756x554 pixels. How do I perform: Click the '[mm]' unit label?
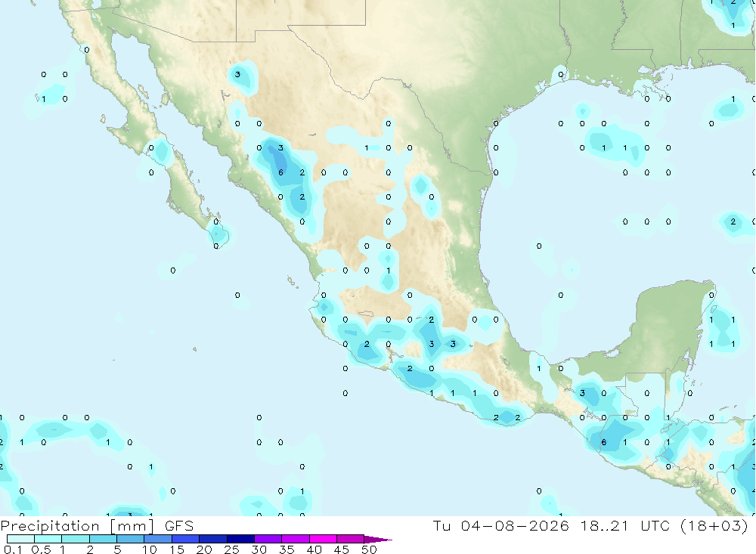132,526
